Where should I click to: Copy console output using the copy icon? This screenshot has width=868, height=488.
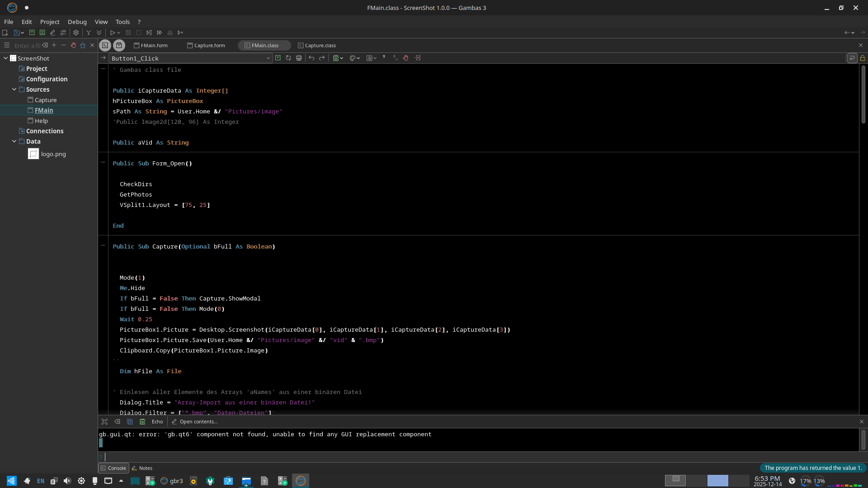tap(130, 422)
